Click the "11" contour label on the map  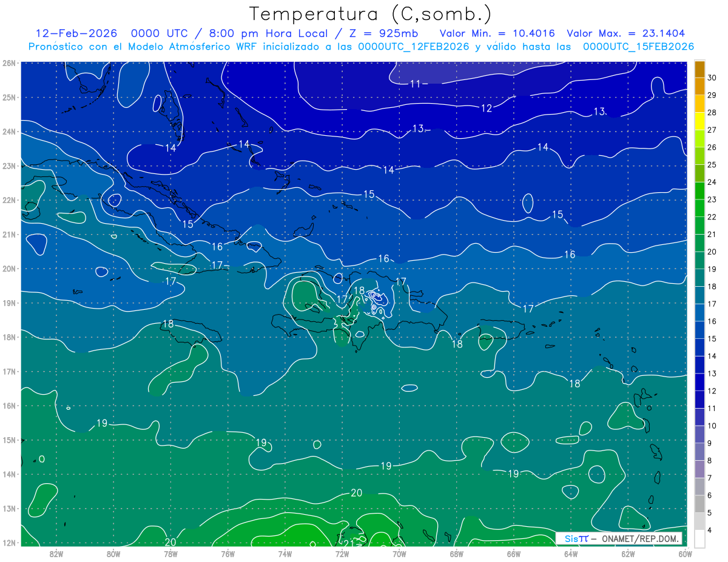click(x=416, y=84)
